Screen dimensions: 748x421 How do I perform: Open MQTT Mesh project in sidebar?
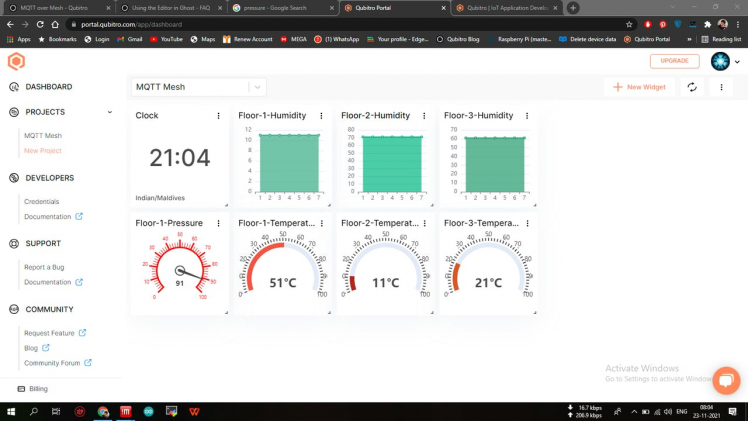(43, 135)
